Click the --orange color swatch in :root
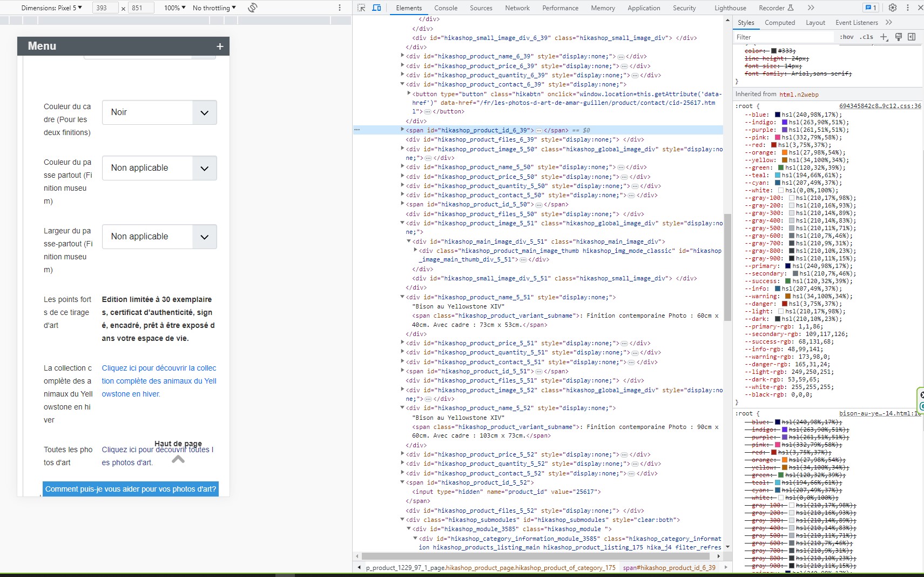 [x=785, y=152]
